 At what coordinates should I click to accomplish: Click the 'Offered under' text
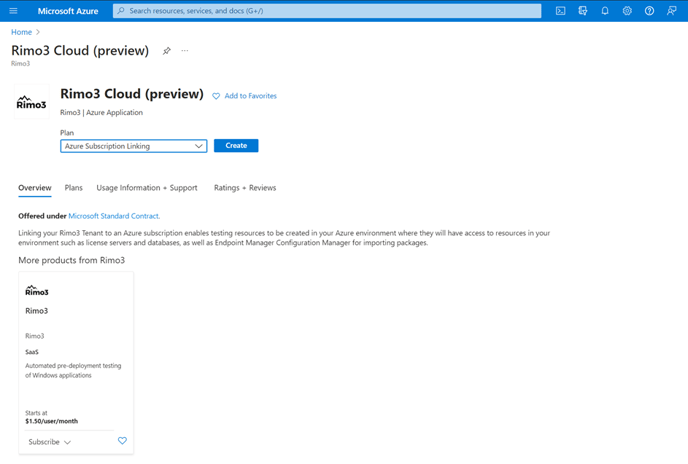pyautogui.click(x=42, y=216)
